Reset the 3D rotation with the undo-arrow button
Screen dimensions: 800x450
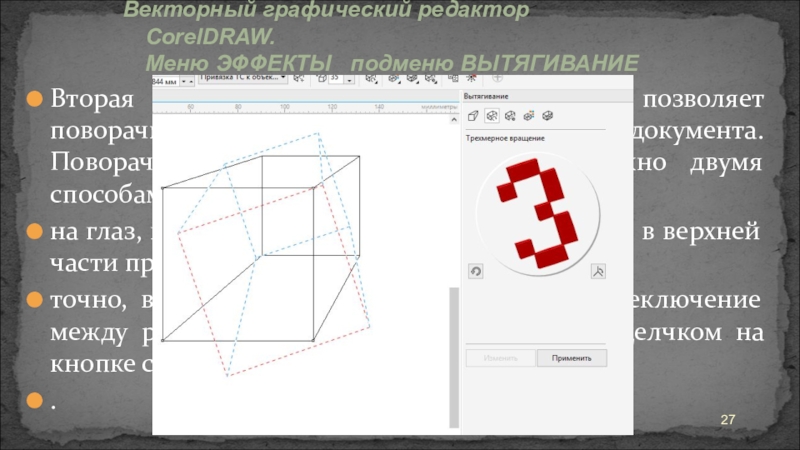tap(476, 271)
